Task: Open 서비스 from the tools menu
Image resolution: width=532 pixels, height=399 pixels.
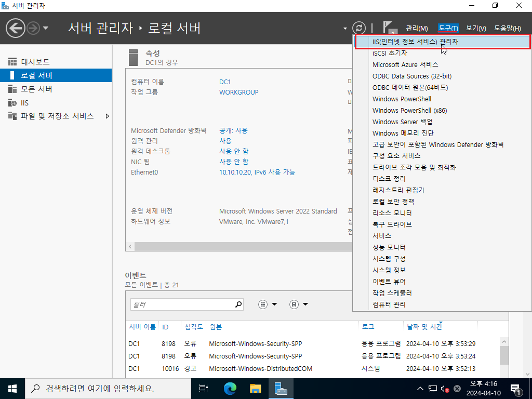Action: coord(443,236)
